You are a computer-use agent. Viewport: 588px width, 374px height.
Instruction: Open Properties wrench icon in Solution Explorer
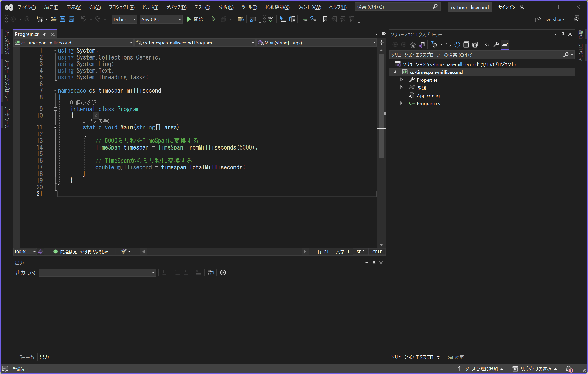pos(496,45)
